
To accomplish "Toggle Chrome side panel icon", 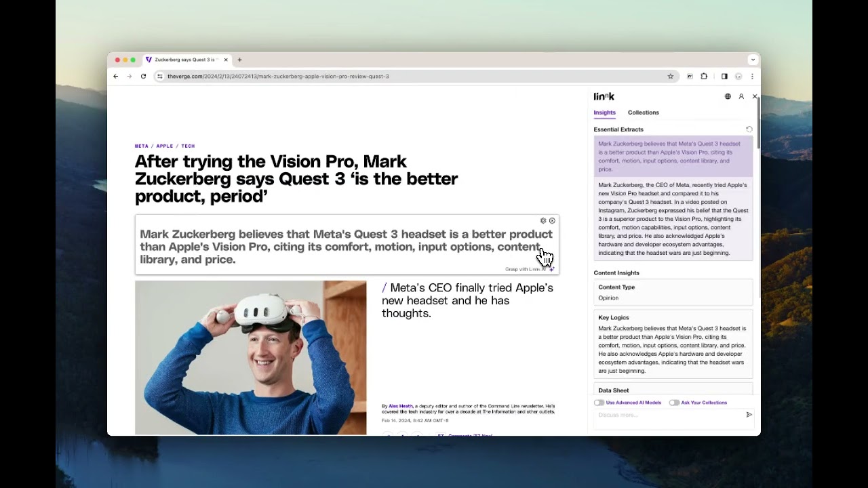I will point(724,77).
